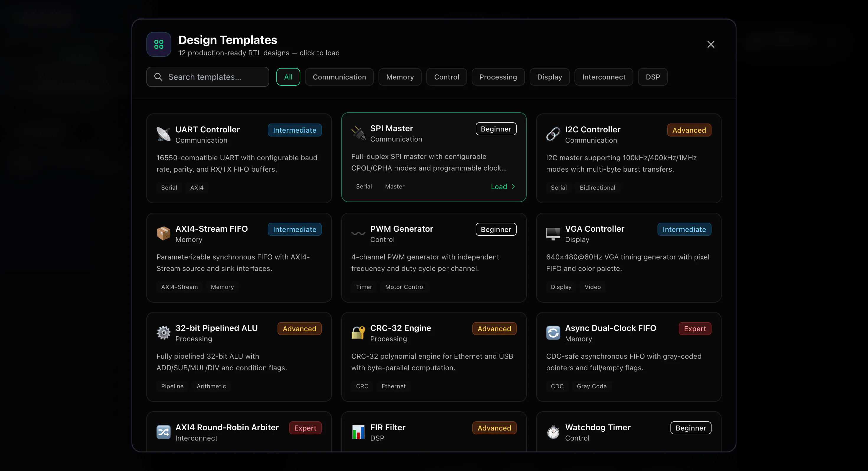This screenshot has height=471, width=868.
Task: Open the AXI4-Stream FIFO template title
Action: click(212, 229)
